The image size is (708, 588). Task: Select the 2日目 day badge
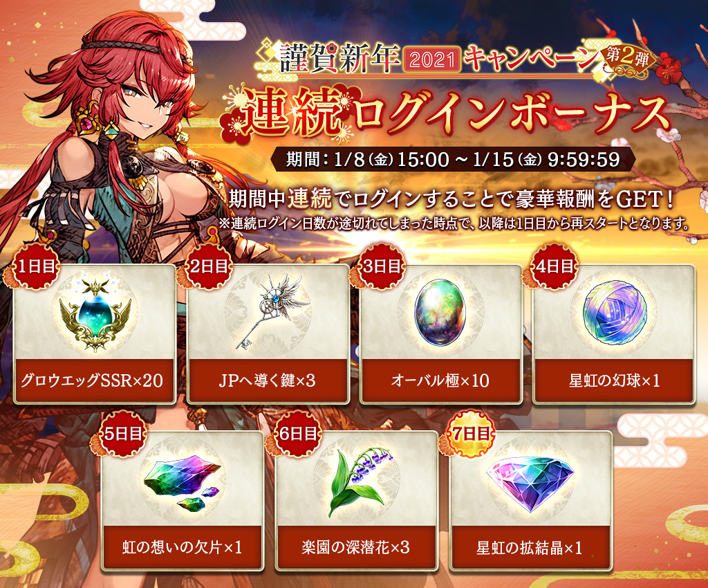[208, 266]
